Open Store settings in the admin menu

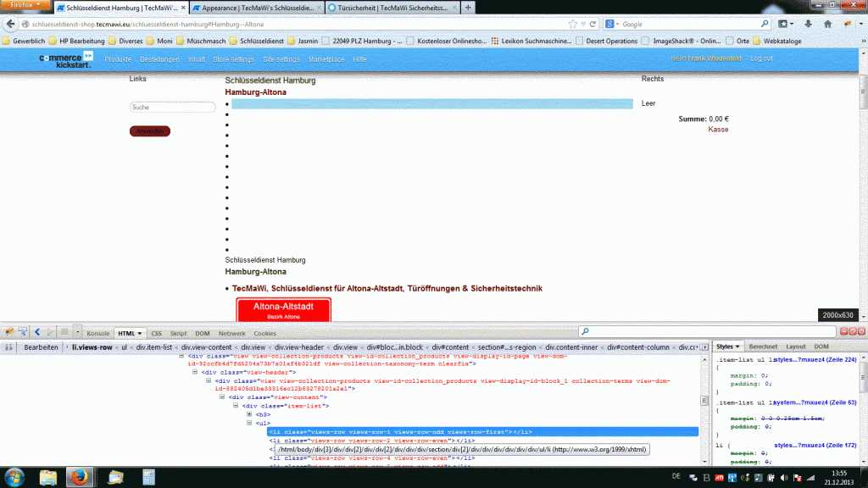233,59
